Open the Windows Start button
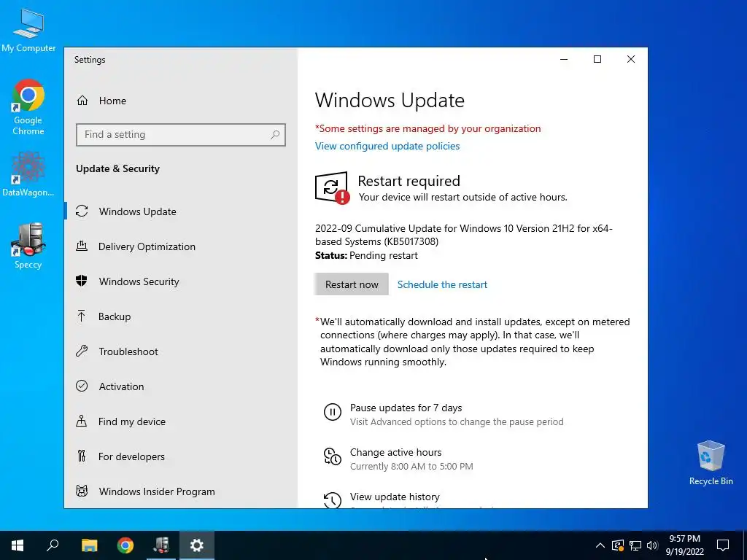This screenshot has width=747, height=560. pos(18,545)
